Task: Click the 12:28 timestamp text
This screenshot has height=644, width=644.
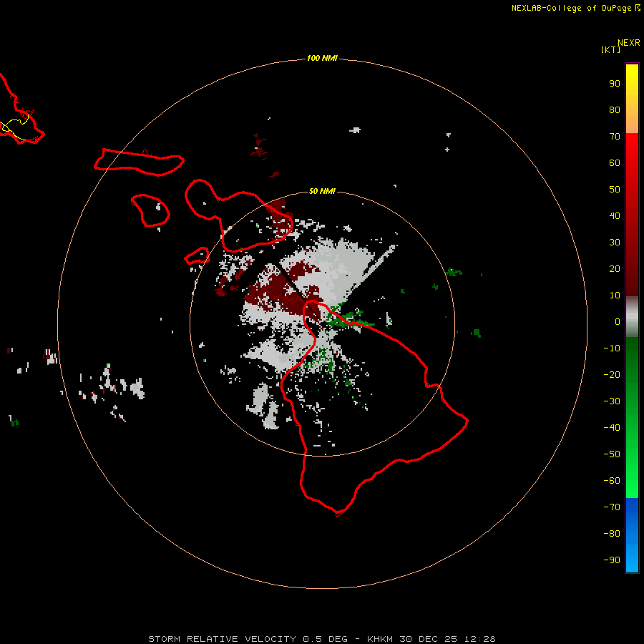Action: coord(479,639)
